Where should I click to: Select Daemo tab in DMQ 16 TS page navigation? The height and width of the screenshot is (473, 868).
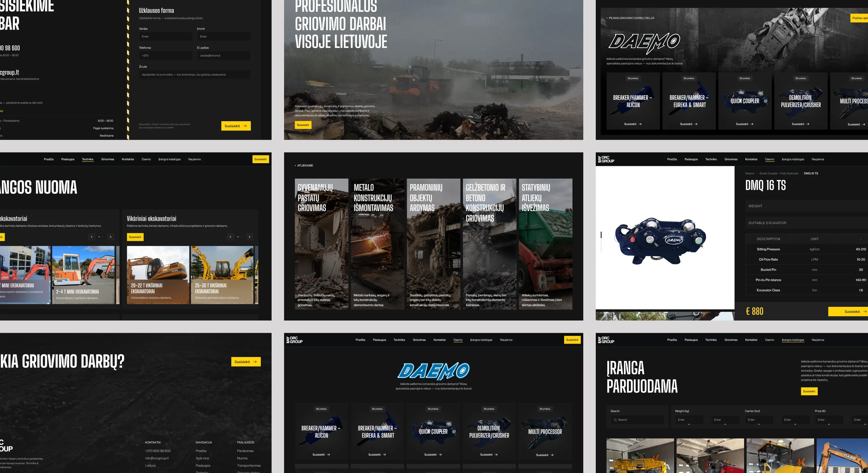pyautogui.click(x=770, y=159)
